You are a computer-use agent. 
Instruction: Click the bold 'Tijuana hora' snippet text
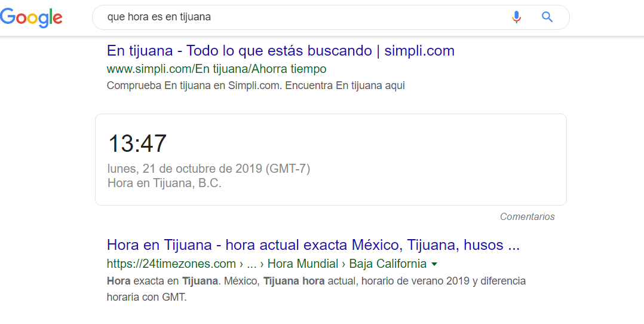coord(294,281)
